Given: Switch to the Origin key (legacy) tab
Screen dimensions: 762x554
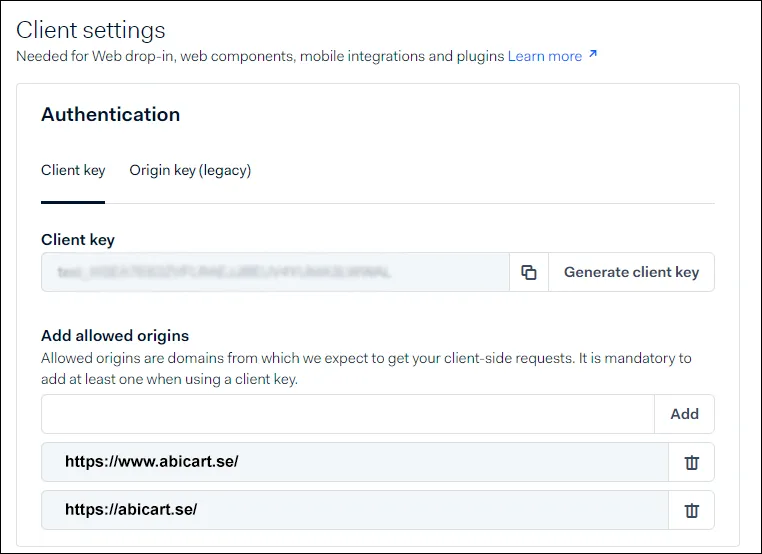Looking at the screenshot, I should point(190,171).
